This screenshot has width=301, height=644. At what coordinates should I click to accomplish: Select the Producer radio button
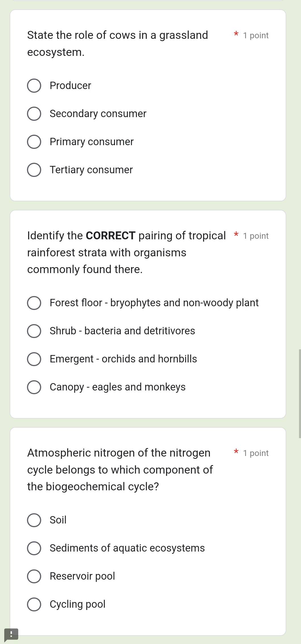pyautogui.click(x=34, y=85)
